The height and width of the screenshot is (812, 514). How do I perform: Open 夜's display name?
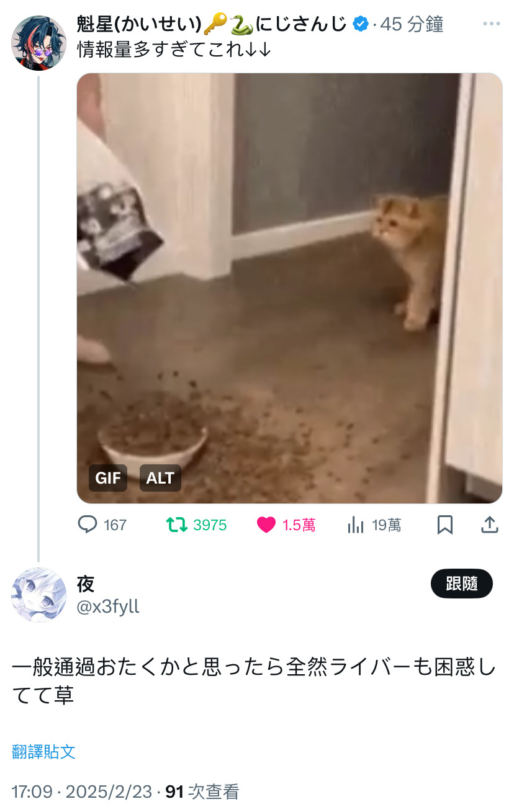[86, 584]
